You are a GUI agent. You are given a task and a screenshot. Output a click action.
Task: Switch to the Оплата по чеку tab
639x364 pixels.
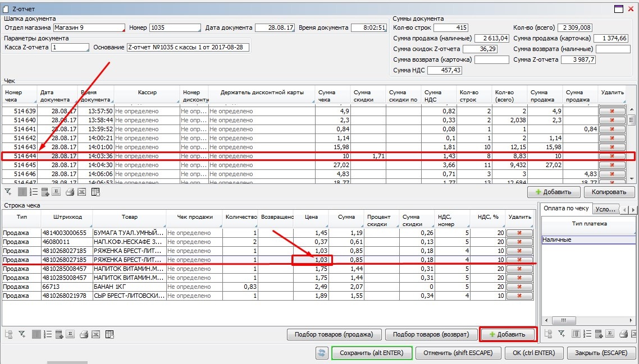565,209
